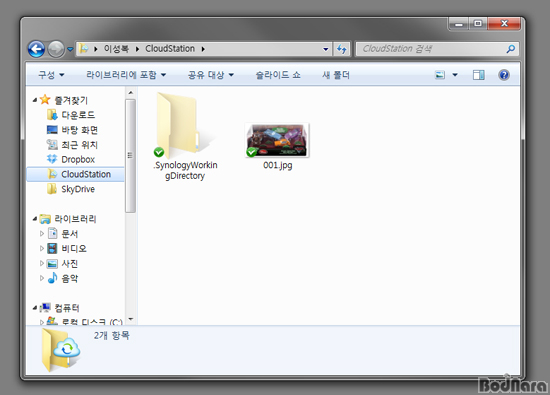Viewport: 550px width, 395px height.
Task: Click the 2개 항목 status text
Action: tap(112, 336)
